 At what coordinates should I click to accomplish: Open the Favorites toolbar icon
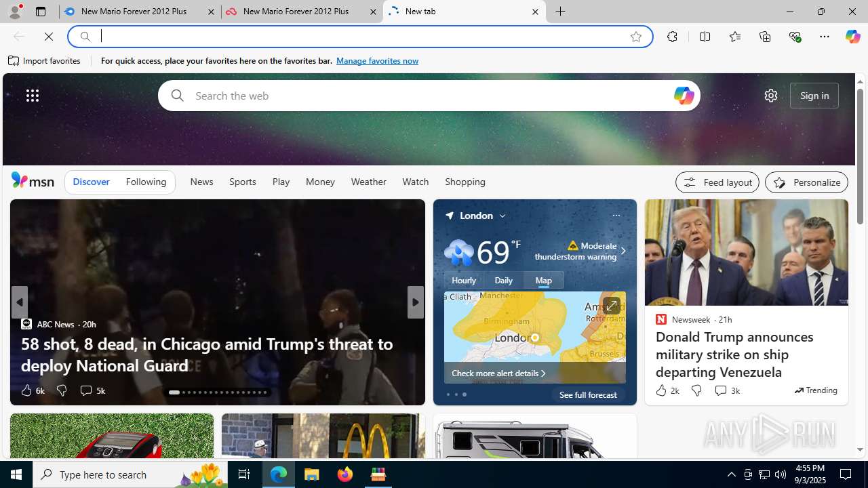point(735,37)
